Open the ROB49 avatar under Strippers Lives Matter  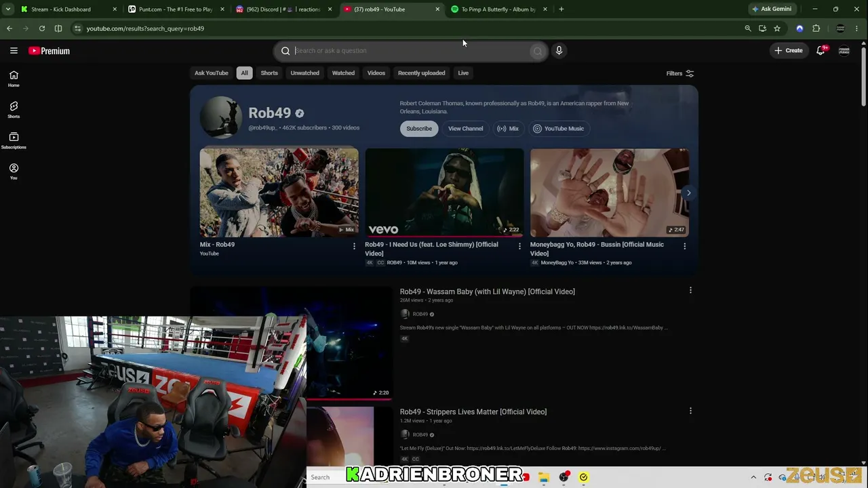tap(405, 434)
